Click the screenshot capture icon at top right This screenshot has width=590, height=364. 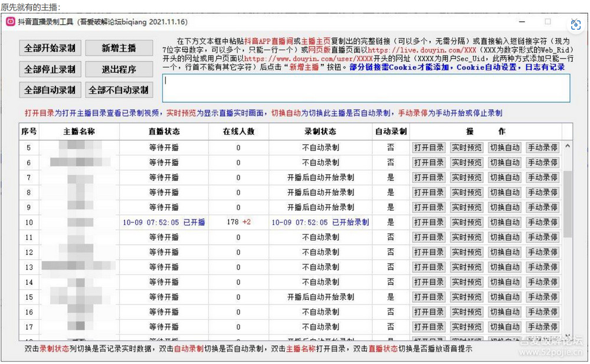[x=575, y=25]
